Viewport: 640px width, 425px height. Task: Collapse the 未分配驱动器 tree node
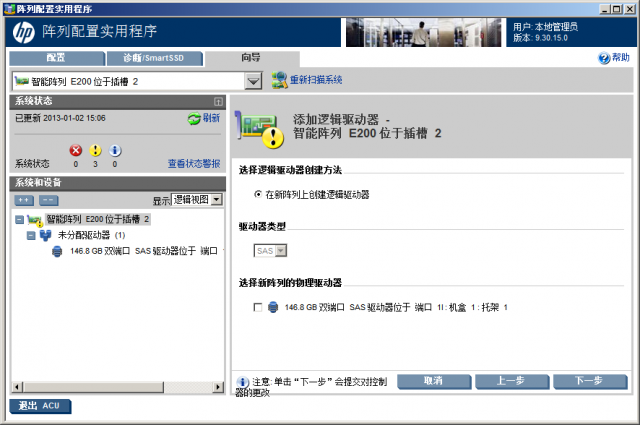31,236
